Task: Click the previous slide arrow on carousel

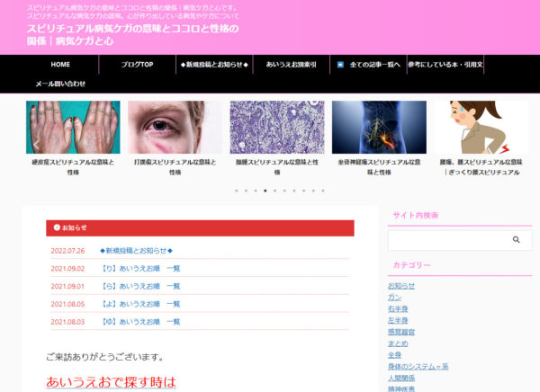Action: pos(36,146)
